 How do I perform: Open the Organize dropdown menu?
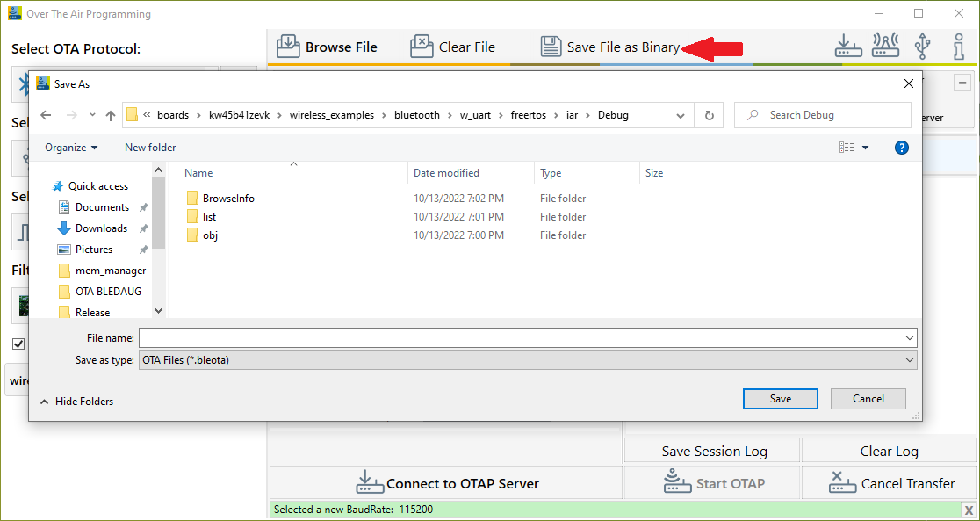pos(71,148)
